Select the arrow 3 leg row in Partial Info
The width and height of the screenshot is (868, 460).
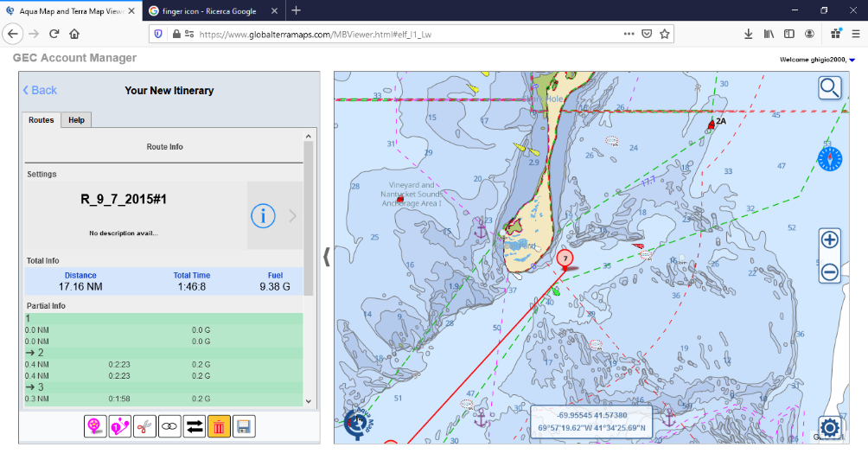click(163, 387)
